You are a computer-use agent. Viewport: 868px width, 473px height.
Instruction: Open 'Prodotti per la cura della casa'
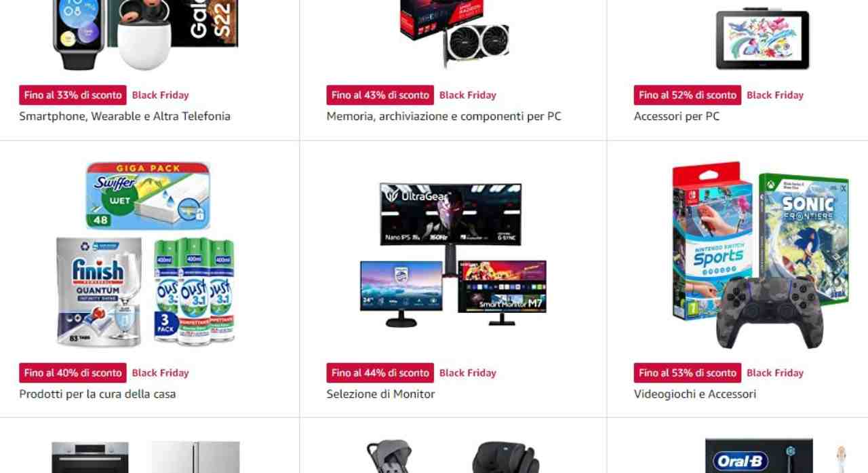click(x=97, y=394)
